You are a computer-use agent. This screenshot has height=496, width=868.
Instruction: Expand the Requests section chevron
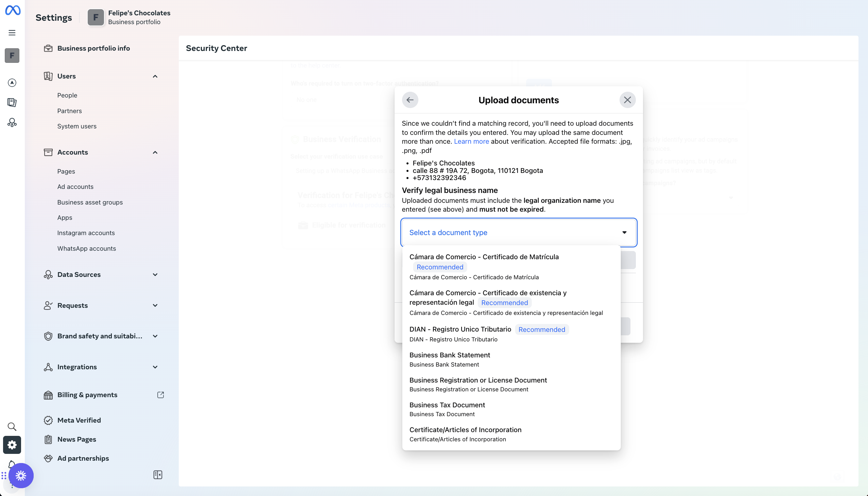(155, 305)
